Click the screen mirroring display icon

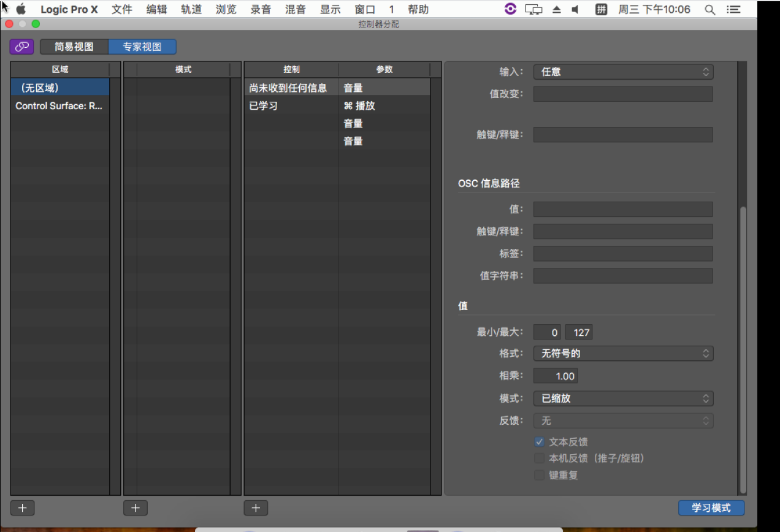click(534, 10)
